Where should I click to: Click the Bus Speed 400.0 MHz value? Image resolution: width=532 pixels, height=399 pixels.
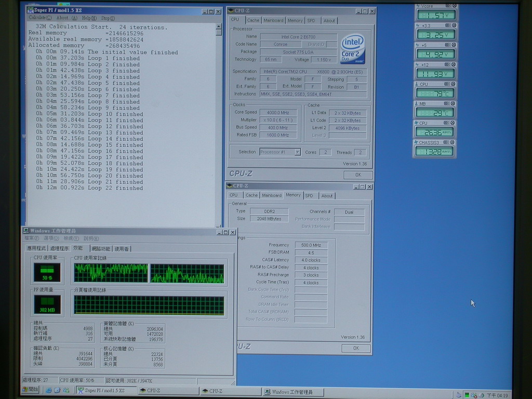coord(278,128)
